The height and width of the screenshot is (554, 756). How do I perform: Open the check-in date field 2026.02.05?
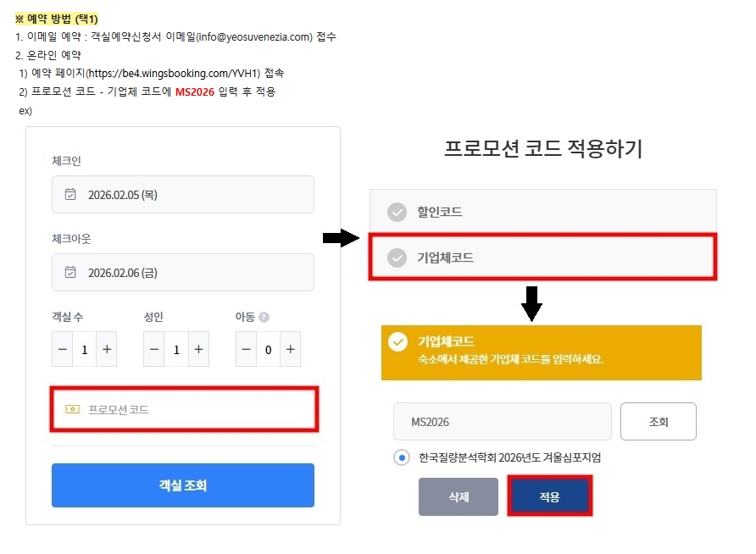(x=183, y=195)
